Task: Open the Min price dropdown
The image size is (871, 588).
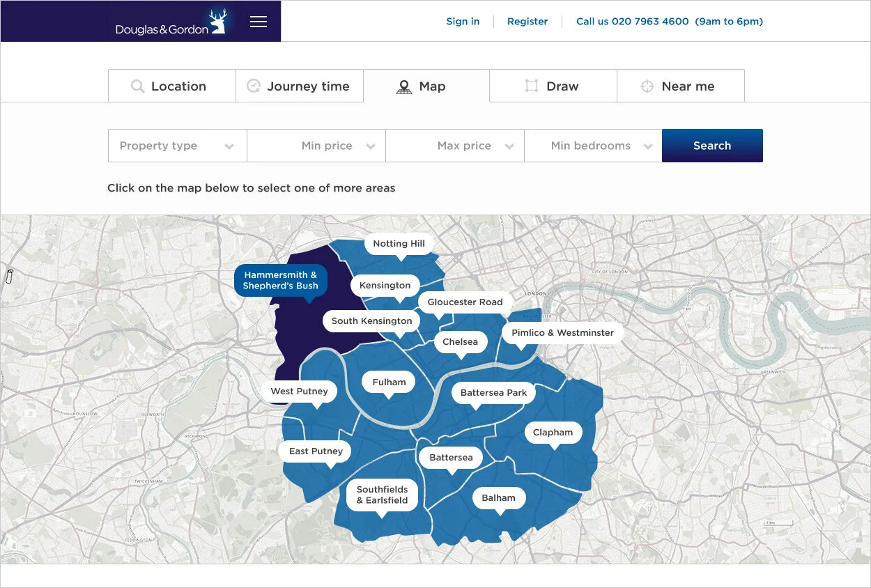Action: click(316, 146)
